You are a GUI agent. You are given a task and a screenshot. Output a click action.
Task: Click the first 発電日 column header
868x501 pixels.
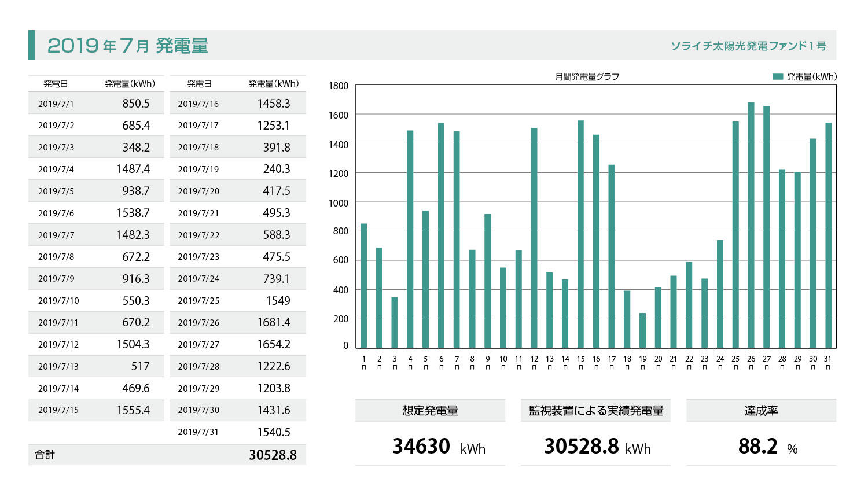click(x=56, y=84)
